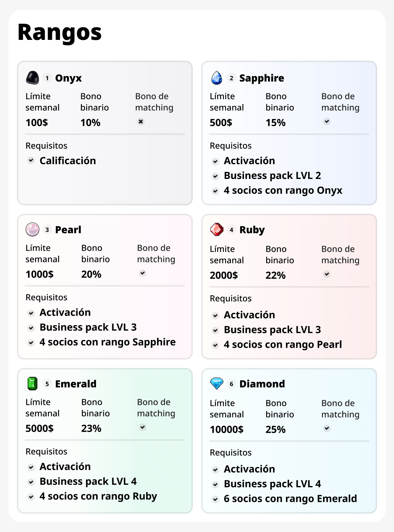Click the Onyx matching bonus X mark
This screenshot has height=532, width=394.
pyautogui.click(x=141, y=121)
